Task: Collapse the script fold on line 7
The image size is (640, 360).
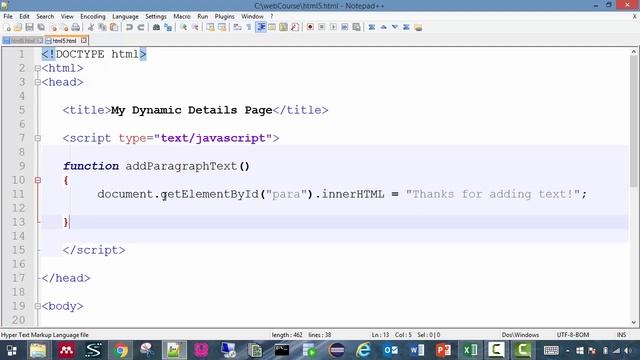Action: click(x=38, y=138)
